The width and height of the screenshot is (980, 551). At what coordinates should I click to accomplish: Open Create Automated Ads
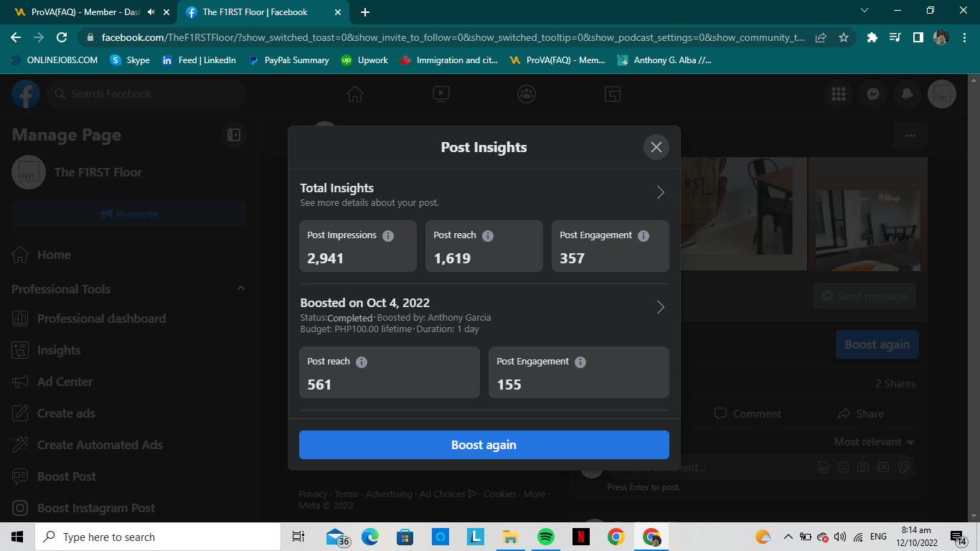(x=129, y=445)
